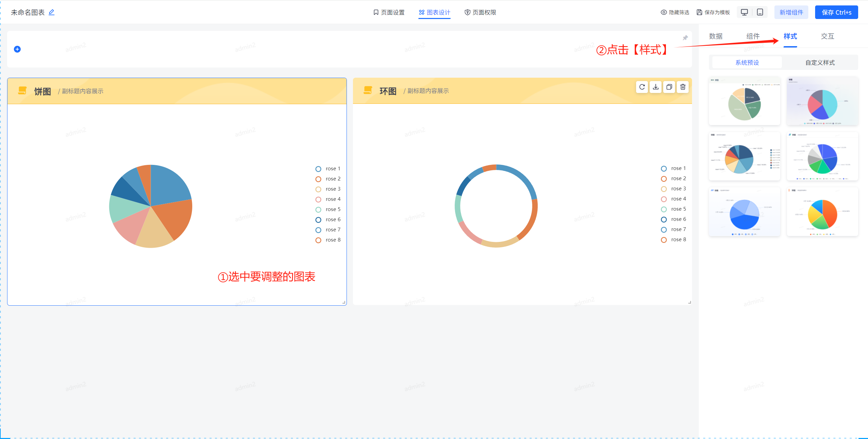Image resolution: width=868 pixels, height=439 pixels.
Task: Toggle rose 3 in 饼图 legend
Action: [x=328, y=189]
